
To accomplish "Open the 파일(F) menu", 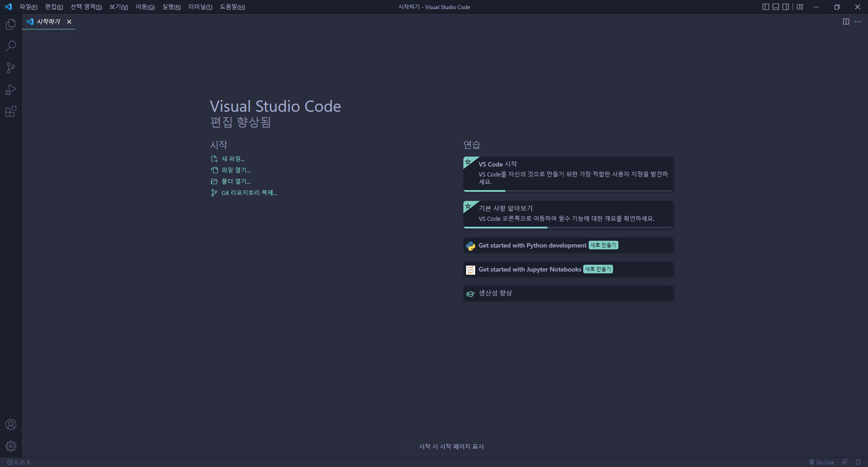I will tap(28, 7).
